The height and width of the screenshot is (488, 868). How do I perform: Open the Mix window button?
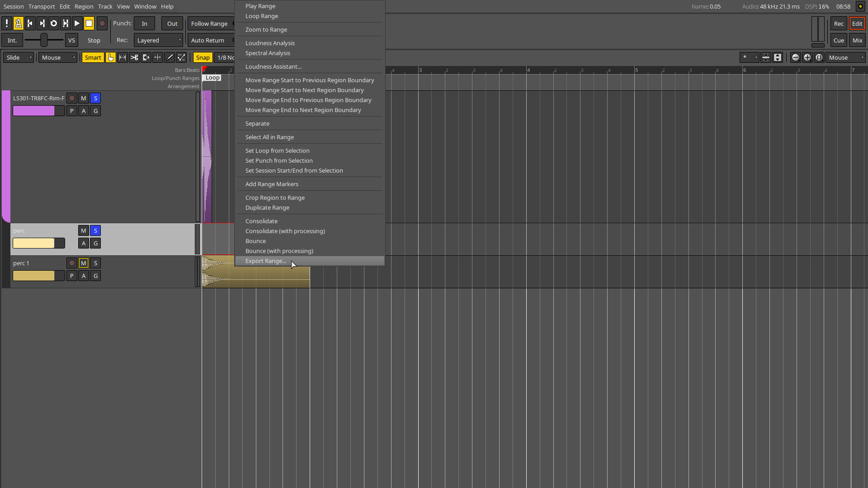pyautogui.click(x=857, y=40)
